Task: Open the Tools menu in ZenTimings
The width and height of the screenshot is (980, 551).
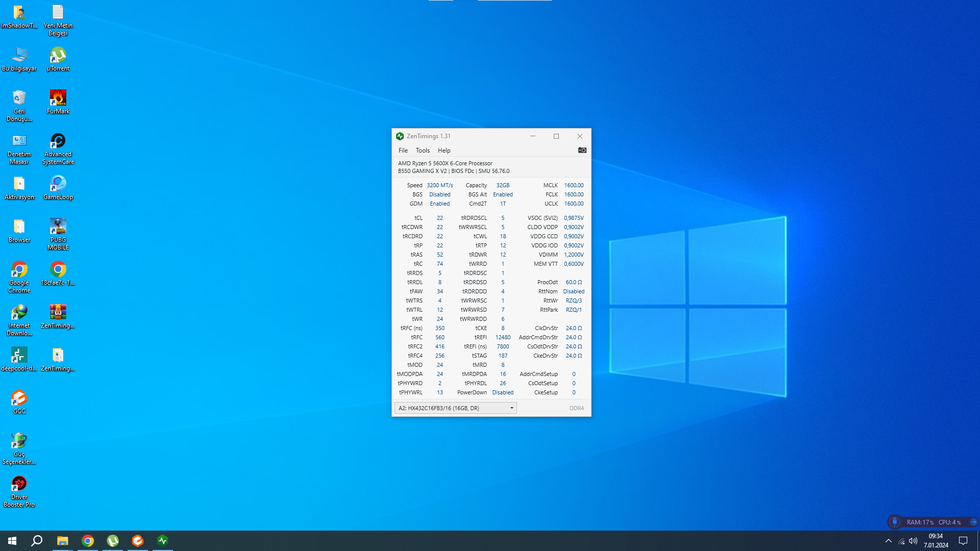Action: pyautogui.click(x=423, y=151)
